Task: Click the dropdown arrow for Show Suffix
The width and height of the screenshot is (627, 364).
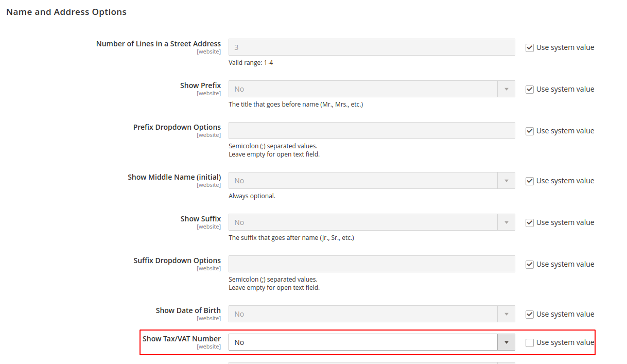Action: [x=507, y=222]
